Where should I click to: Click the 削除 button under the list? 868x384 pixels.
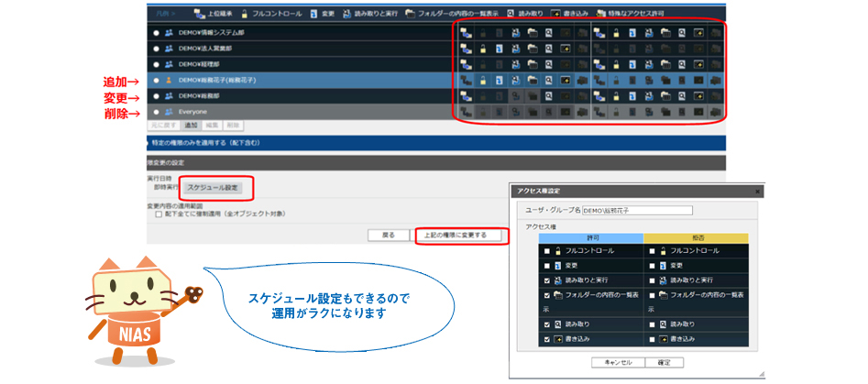point(233,126)
